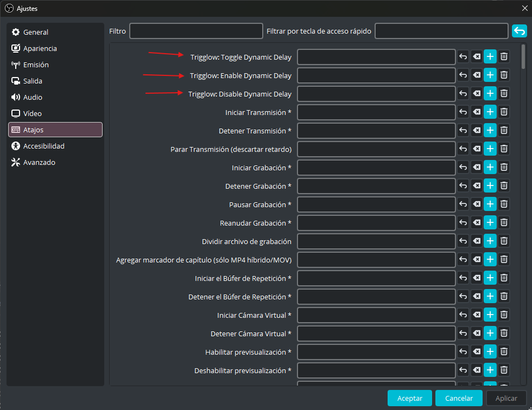Click the Iniciar Transmisión hotkey field
This screenshot has height=410, width=532.
click(x=376, y=112)
